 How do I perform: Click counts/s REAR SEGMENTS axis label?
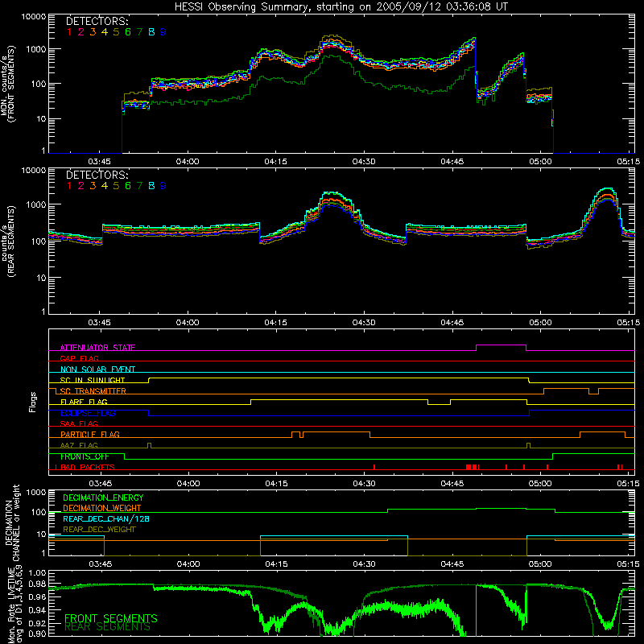pos(7,242)
